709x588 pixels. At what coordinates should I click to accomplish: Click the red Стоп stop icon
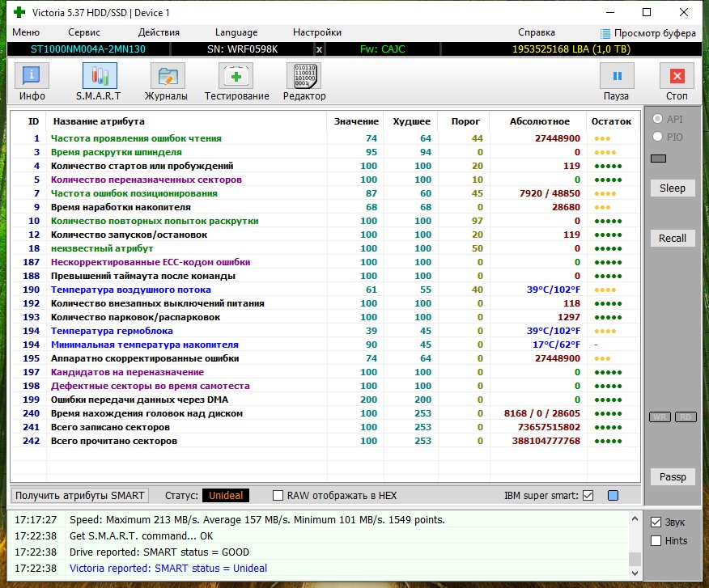pos(677,75)
